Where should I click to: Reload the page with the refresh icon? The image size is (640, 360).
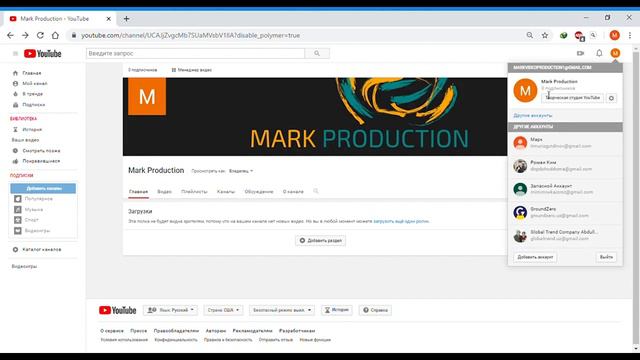point(40,36)
